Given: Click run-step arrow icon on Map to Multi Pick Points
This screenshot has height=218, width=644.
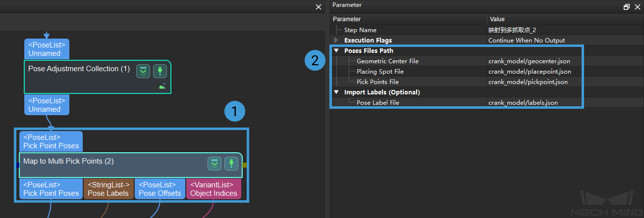Looking at the screenshot, I should click(x=231, y=164).
